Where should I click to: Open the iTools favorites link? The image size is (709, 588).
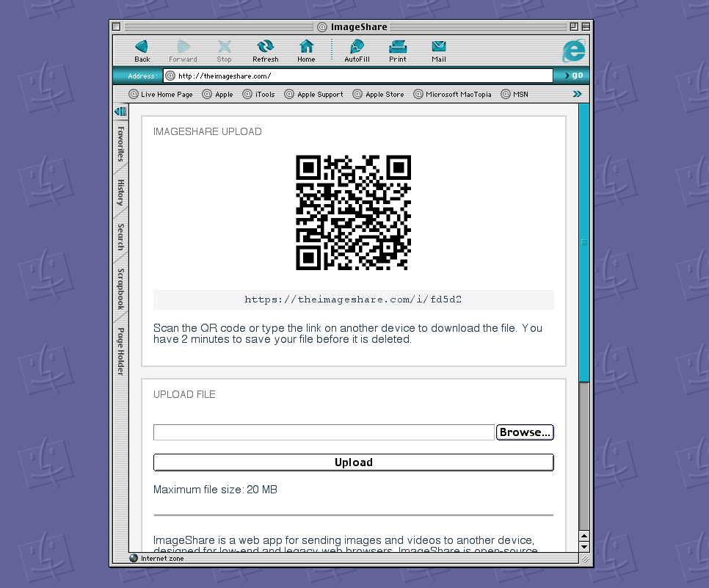click(x=258, y=94)
